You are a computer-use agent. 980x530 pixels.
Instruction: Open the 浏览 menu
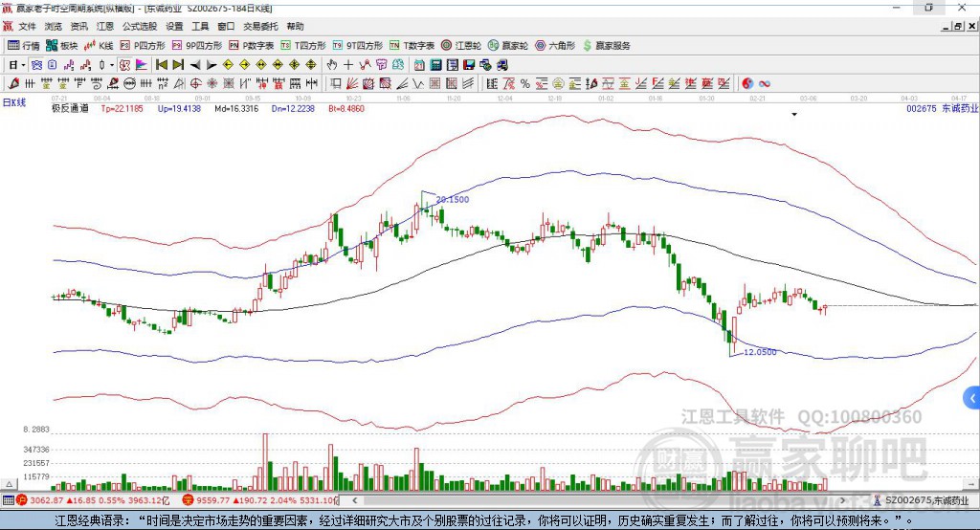pyautogui.click(x=54, y=26)
